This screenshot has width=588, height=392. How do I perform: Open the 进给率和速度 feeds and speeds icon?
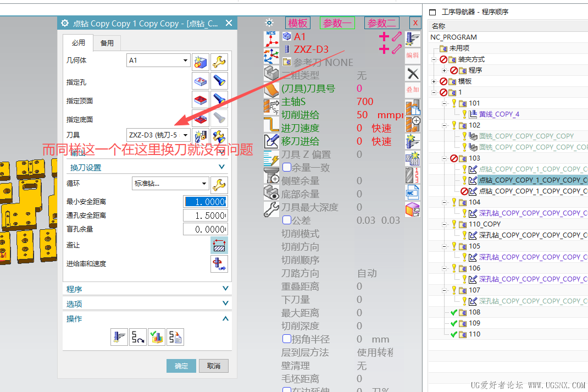[x=219, y=264]
